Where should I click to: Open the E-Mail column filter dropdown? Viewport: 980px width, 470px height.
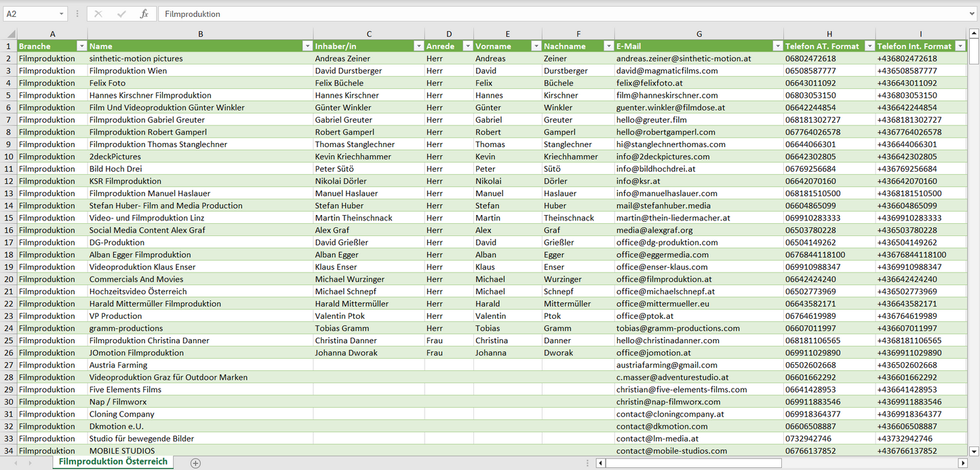pos(777,46)
